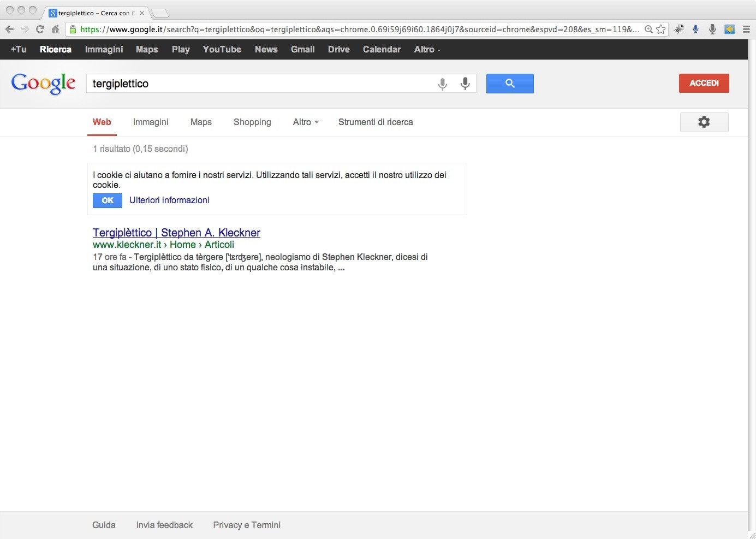This screenshot has height=539, width=756.
Task: Switch to Maps results tab
Action: click(x=201, y=122)
